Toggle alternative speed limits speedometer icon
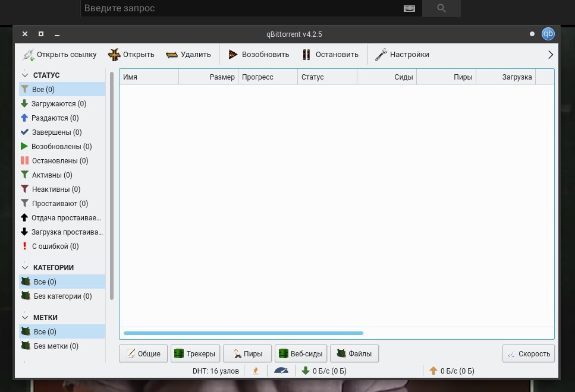Viewport: 575px width, 392px height. (281, 371)
